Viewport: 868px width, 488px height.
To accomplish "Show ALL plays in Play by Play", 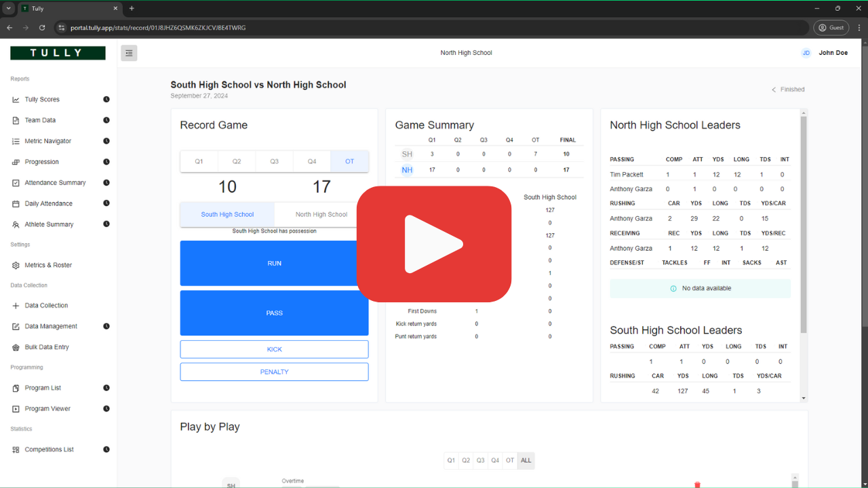I will (526, 460).
